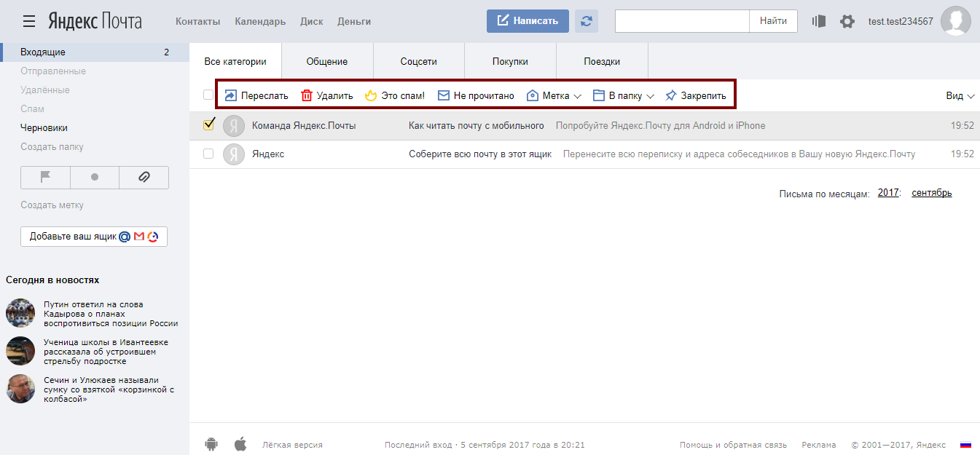Viewport: 980px width, 455px height.
Task: Open the themes icon next to gear
Action: (x=820, y=21)
